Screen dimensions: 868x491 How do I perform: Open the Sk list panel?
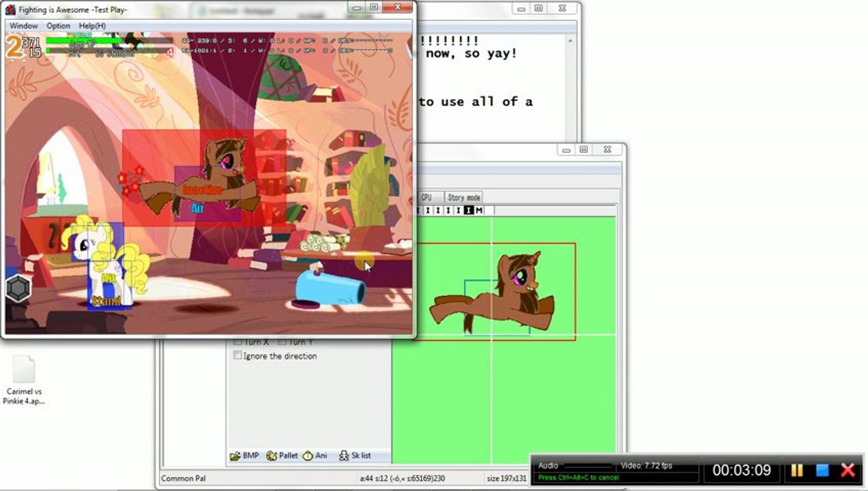[355, 456]
